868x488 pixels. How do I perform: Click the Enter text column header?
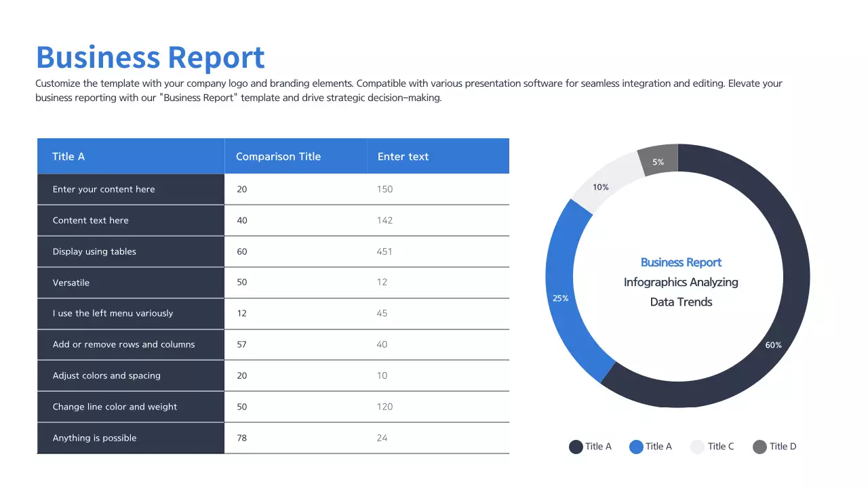click(403, 156)
